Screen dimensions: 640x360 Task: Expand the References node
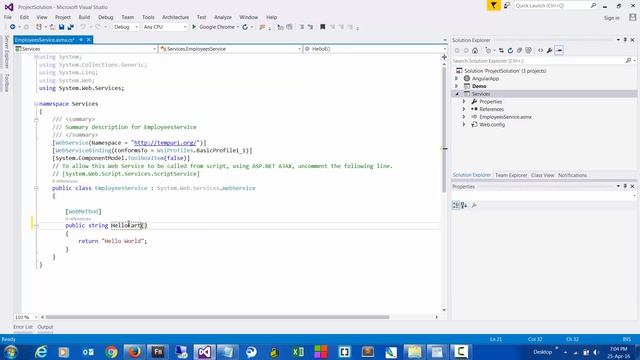464,109
